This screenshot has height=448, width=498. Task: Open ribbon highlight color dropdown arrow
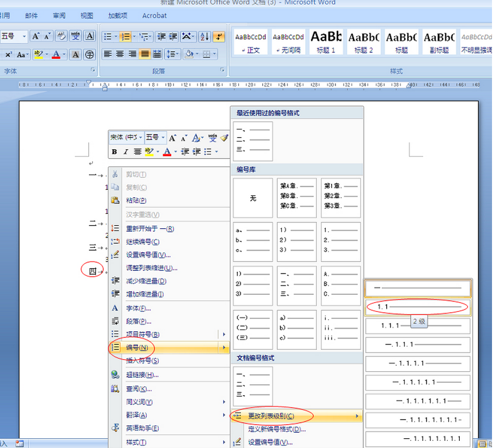click(x=47, y=55)
